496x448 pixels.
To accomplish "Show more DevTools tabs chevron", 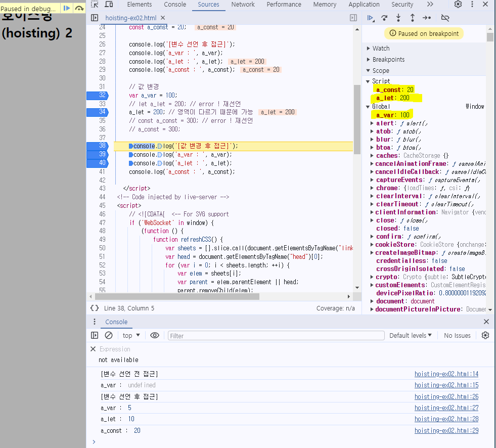I will coord(430,4).
